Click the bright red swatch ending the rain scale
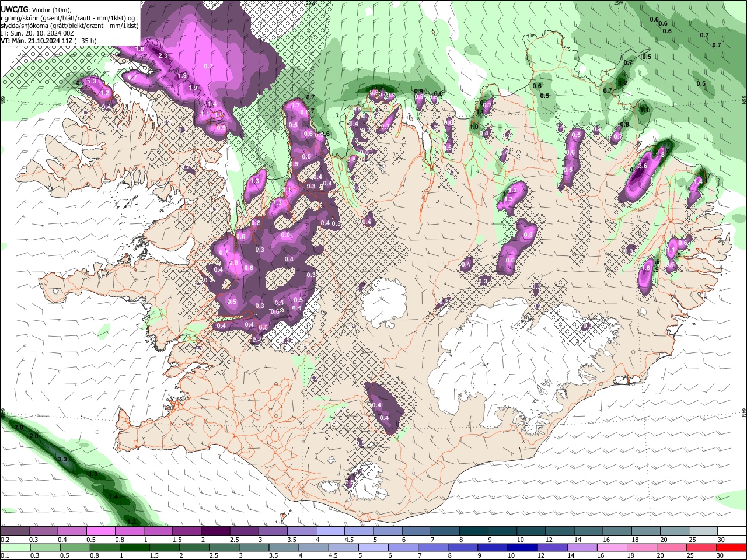747x560 pixels. coord(730,547)
